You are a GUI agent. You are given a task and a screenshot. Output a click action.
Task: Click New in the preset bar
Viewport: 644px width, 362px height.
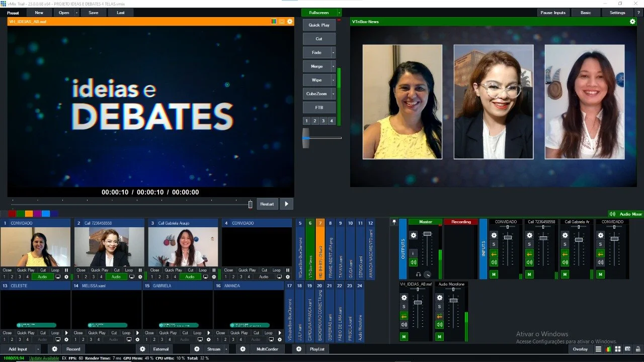point(39,13)
